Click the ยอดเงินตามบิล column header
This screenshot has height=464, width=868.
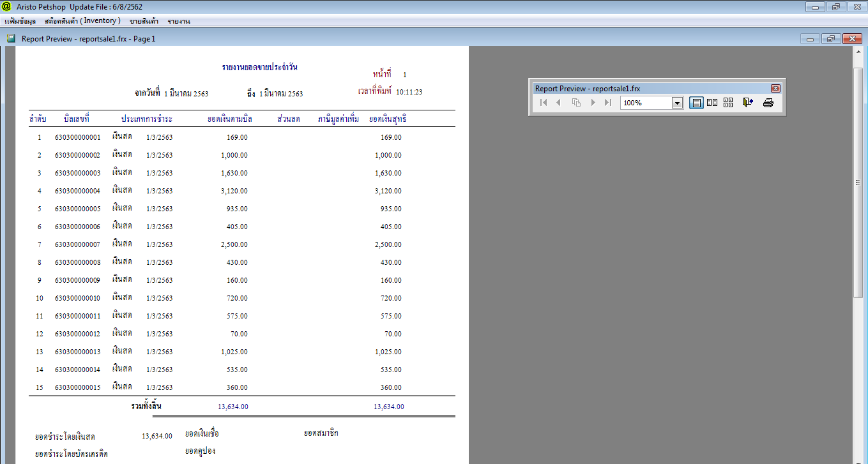click(231, 119)
